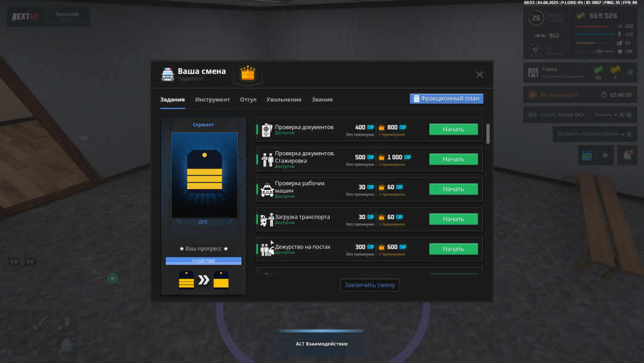Viewport: 644px width, 363px height.
Task: Click the NEXTRP logo
Action: 26,17
